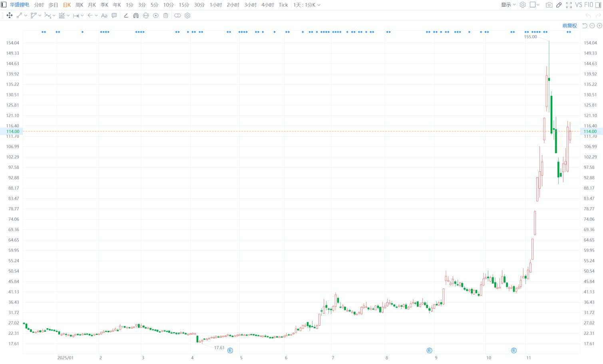
Task: Click the zoom-out minus circle icon
Action: pyautogui.click(x=592, y=26)
